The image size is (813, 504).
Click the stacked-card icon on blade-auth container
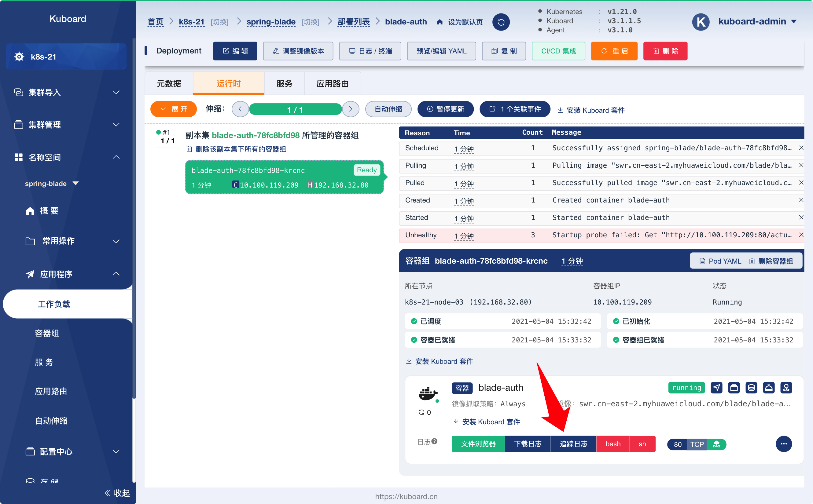734,387
